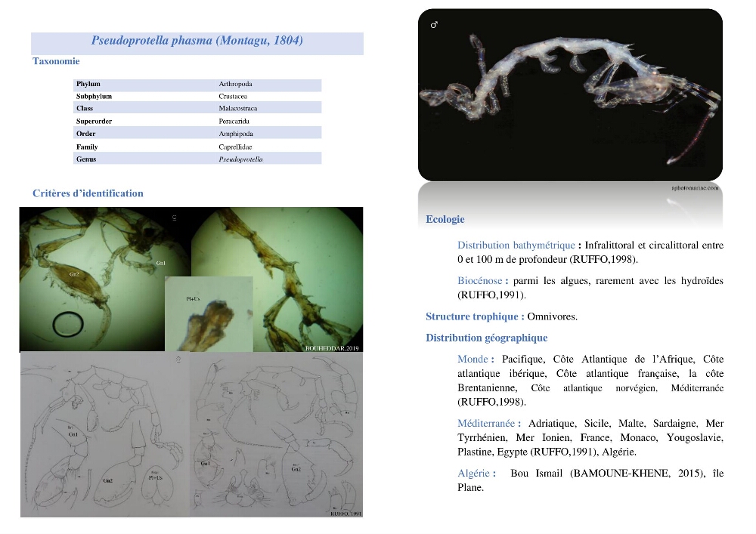
Task: Click the "Crustacea" table cell
Action: coord(233,97)
